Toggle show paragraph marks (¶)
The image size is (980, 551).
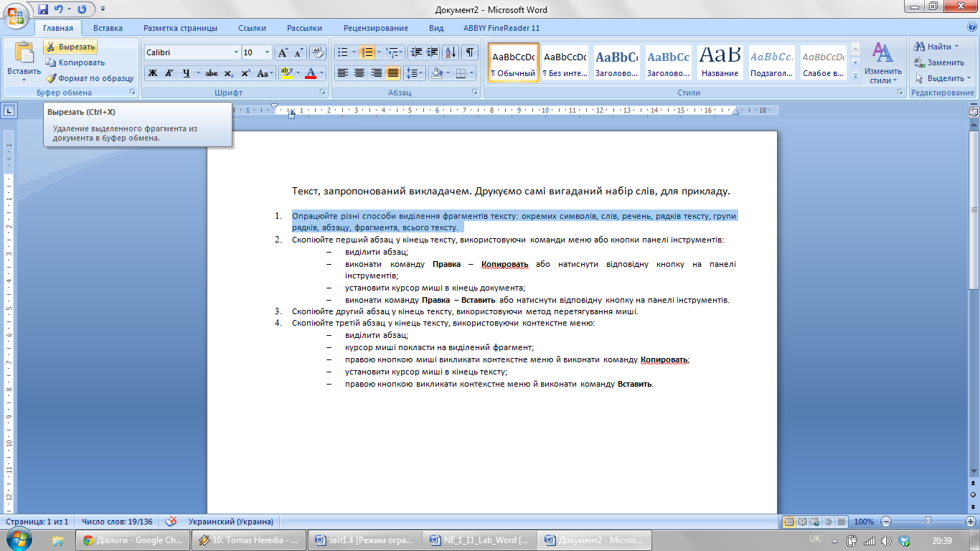(x=470, y=52)
